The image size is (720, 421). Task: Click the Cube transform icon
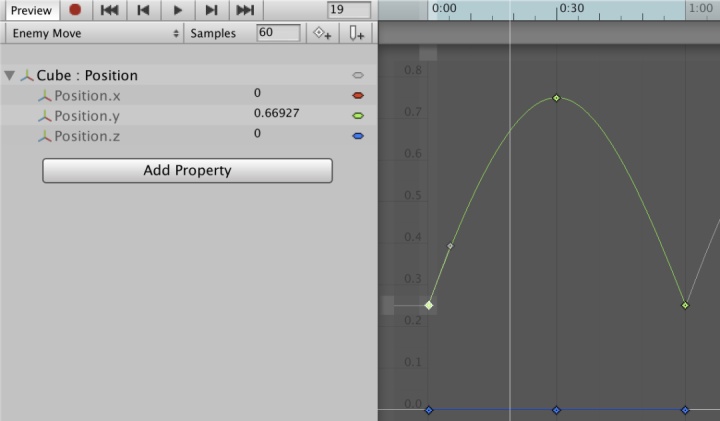click(x=27, y=76)
